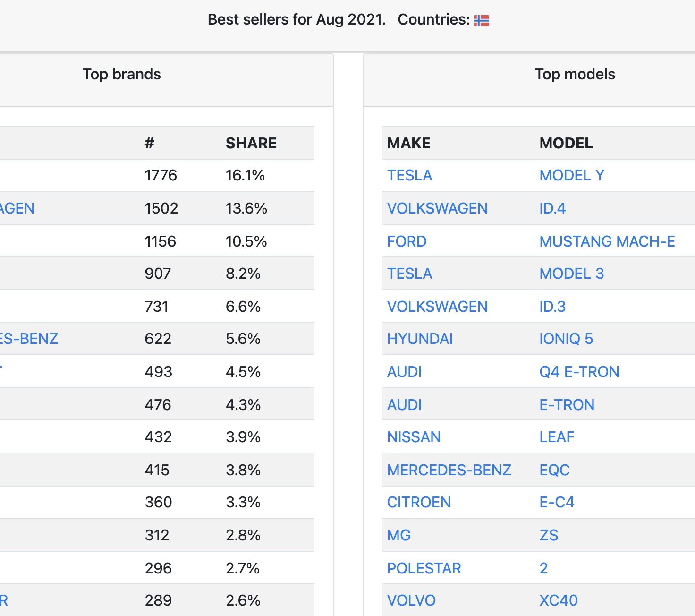695x616 pixels.
Task: Open the MG make link
Action: pos(399,535)
